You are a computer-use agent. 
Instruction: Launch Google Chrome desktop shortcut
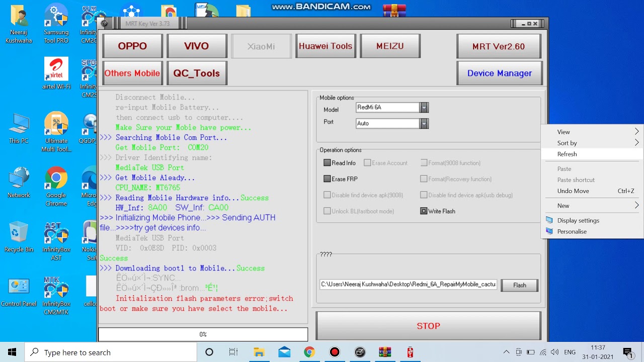(x=56, y=187)
